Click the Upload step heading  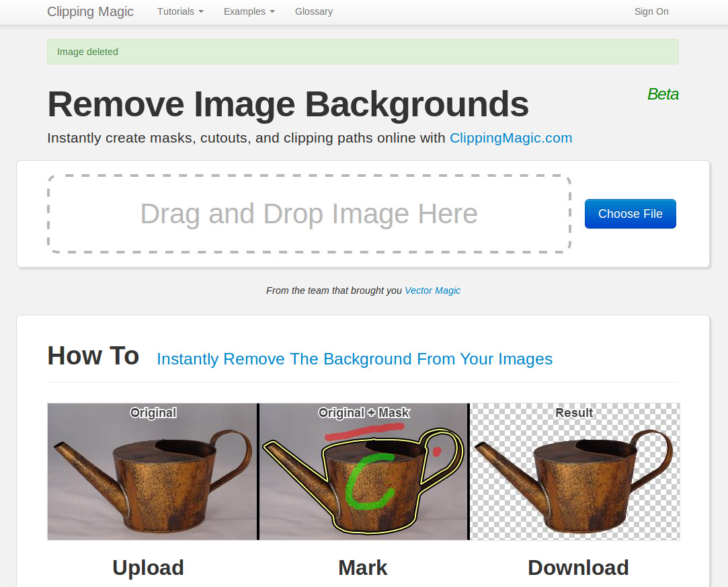[x=148, y=568]
